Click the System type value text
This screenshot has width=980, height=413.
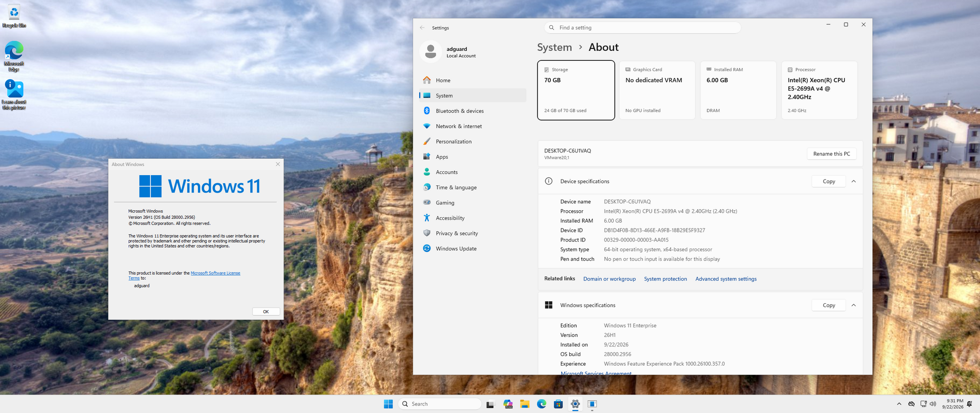[x=658, y=250]
